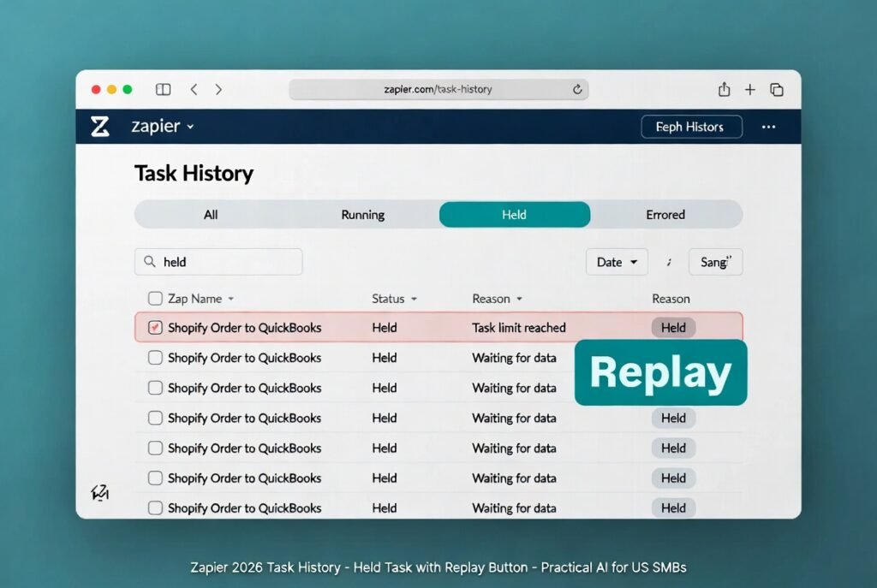Click the new tab plus icon
This screenshot has height=588, width=877.
point(750,89)
